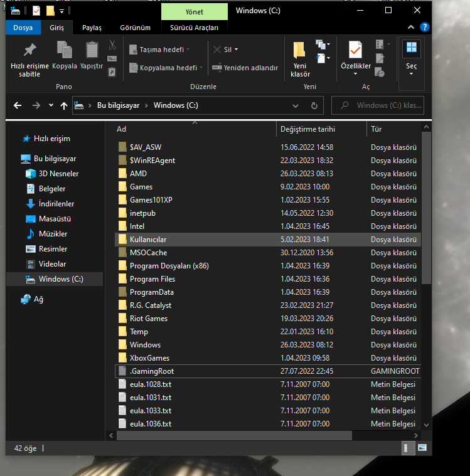Image resolution: width=470 pixels, height=476 pixels.
Task: Select Ağ network in sidebar
Action: [x=38, y=299]
